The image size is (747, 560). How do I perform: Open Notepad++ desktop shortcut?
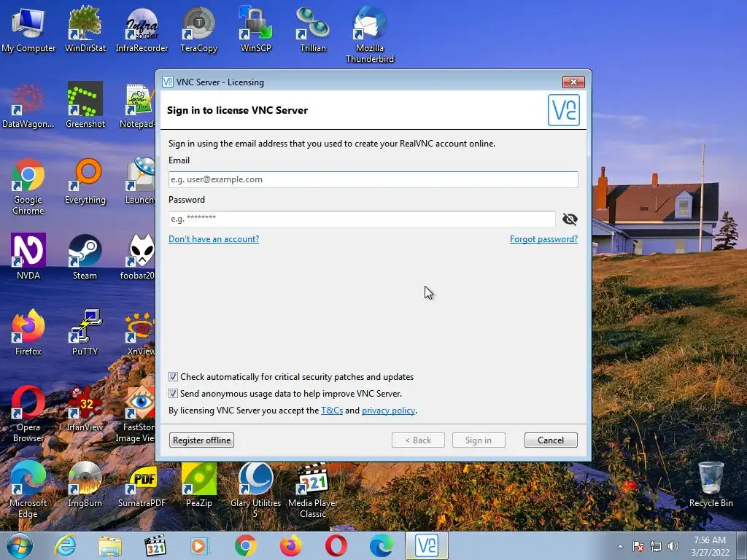coord(138,106)
